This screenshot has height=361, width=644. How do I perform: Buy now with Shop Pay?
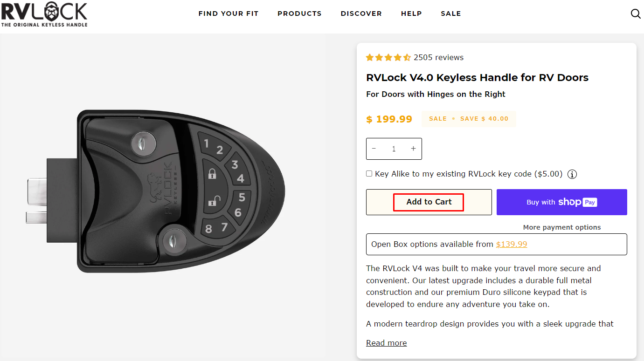tap(561, 202)
